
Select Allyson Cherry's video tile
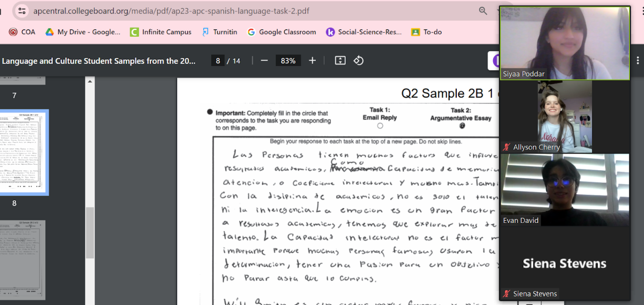click(565, 116)
